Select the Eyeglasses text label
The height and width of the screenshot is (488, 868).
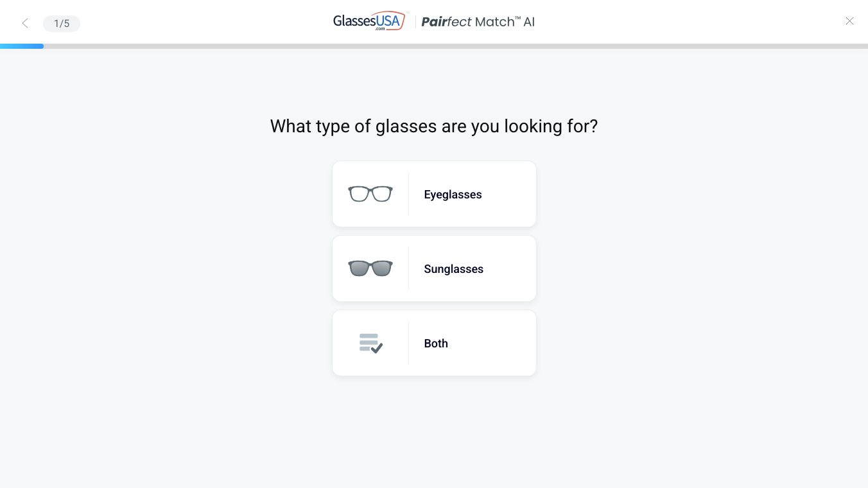click(x=453, y=195)
